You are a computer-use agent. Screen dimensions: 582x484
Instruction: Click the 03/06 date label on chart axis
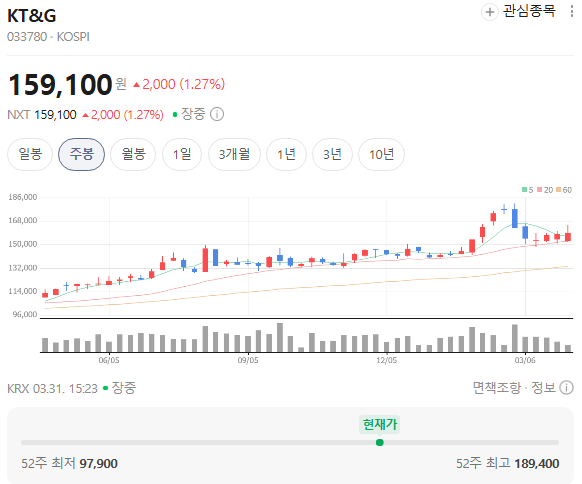tap(525, 360)
